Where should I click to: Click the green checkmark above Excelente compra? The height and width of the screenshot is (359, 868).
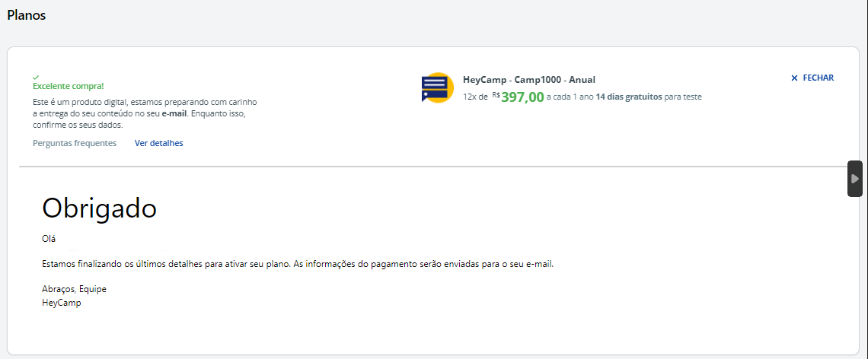(36, 77)
